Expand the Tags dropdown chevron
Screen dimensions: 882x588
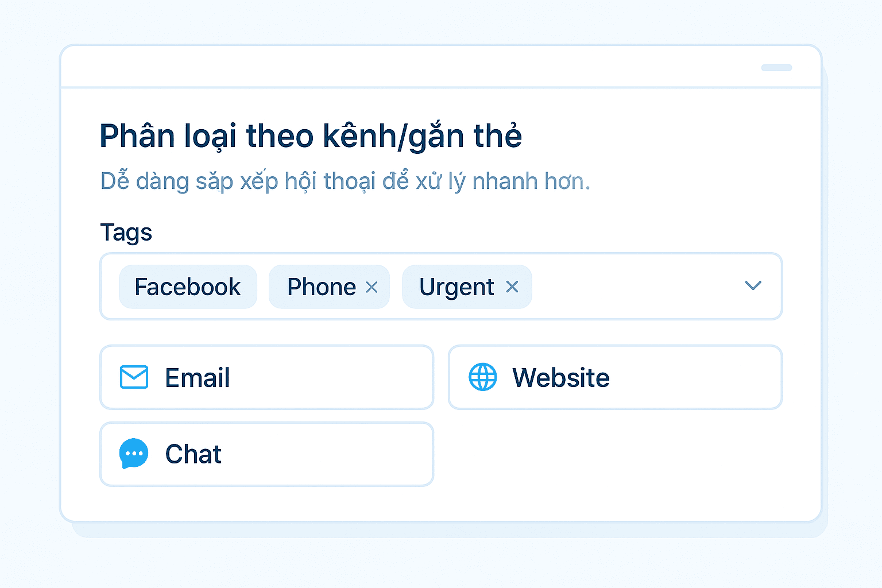753,285
